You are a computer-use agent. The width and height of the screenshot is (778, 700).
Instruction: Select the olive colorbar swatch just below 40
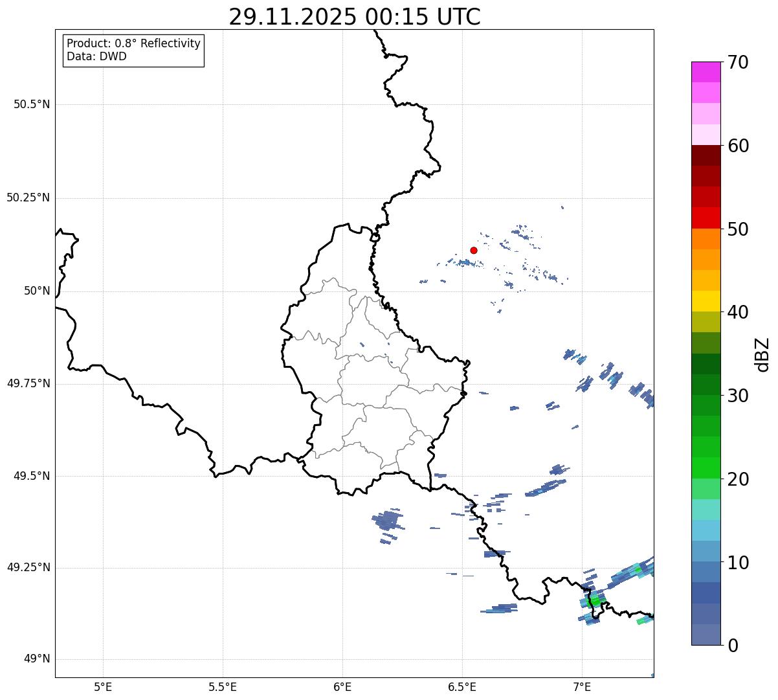706,322
